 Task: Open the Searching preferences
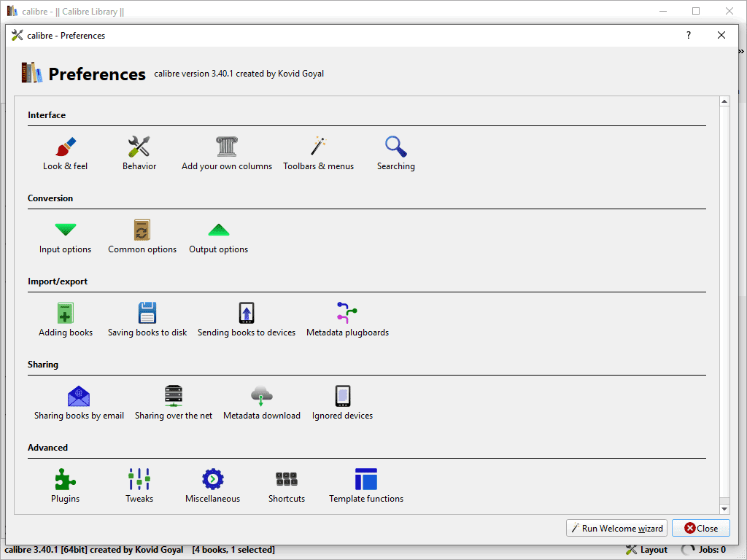[x=396, y=153]
